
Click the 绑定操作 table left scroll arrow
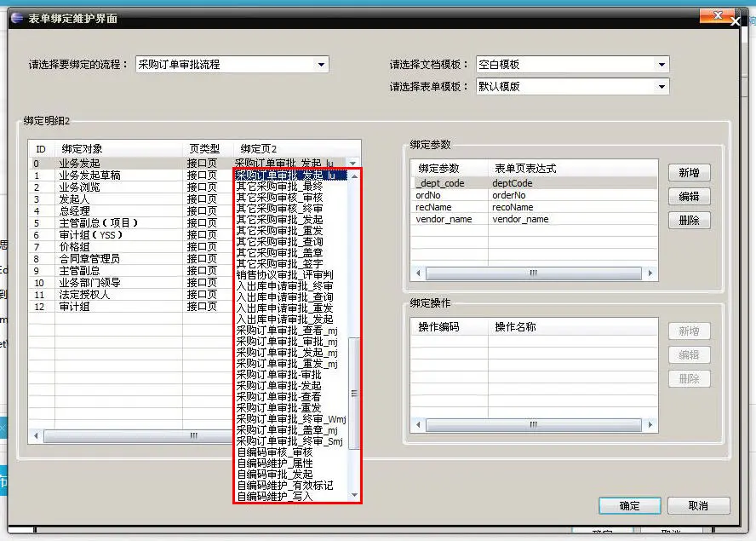click(x=418, y=425)
